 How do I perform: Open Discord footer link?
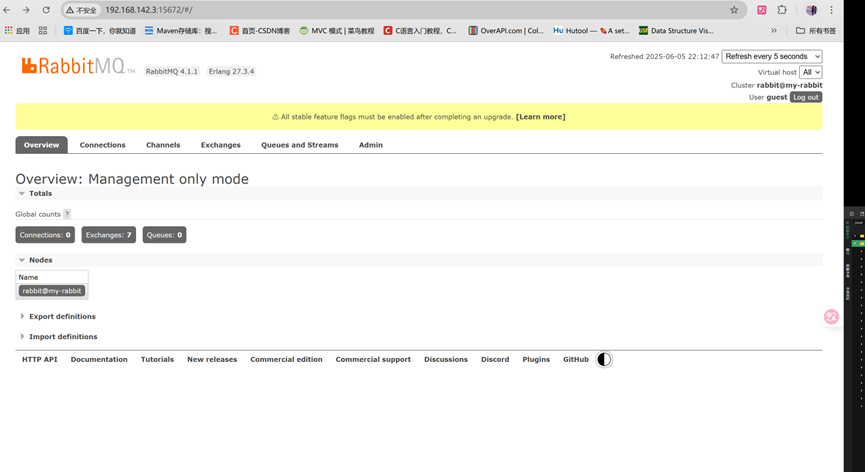pyautogui.click(x=495, y=360)
